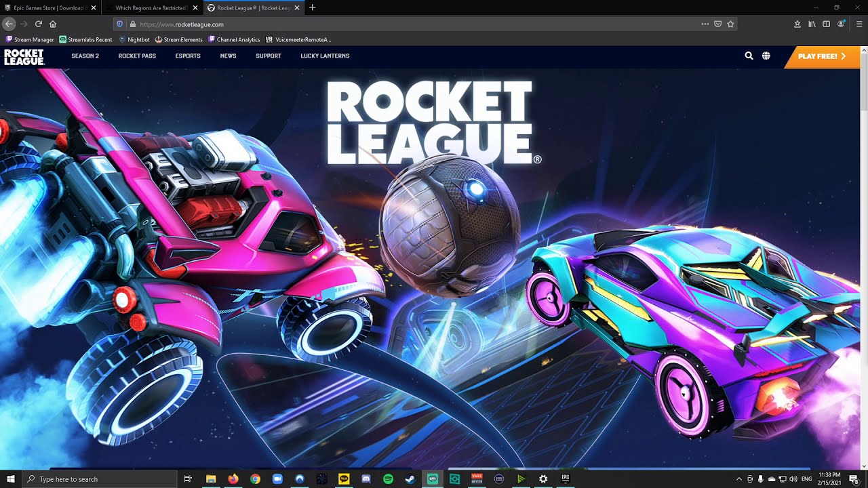Open the Channel Analytics bookmark
The image size is (868, 488).
pos(234,39)
